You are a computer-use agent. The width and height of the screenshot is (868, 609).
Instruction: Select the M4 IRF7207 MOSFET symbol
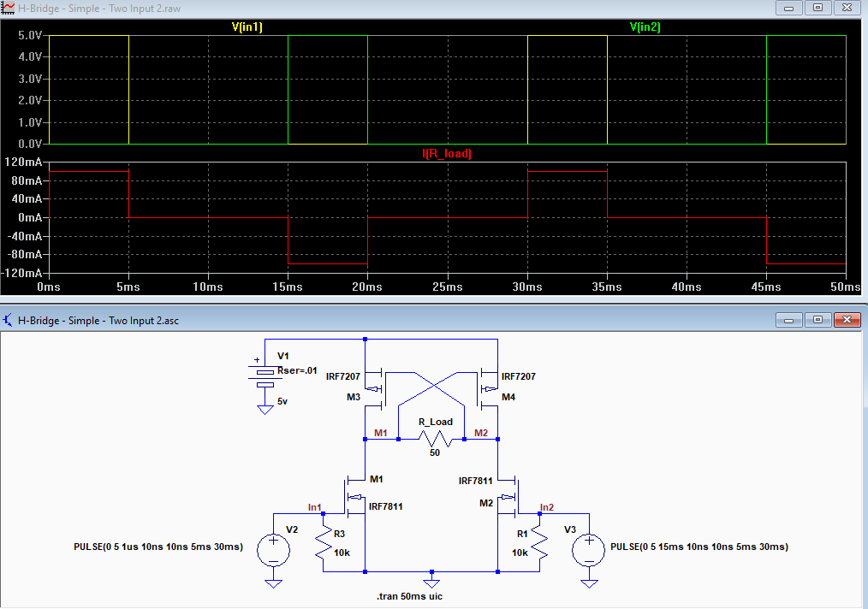(x=488, y=388)
